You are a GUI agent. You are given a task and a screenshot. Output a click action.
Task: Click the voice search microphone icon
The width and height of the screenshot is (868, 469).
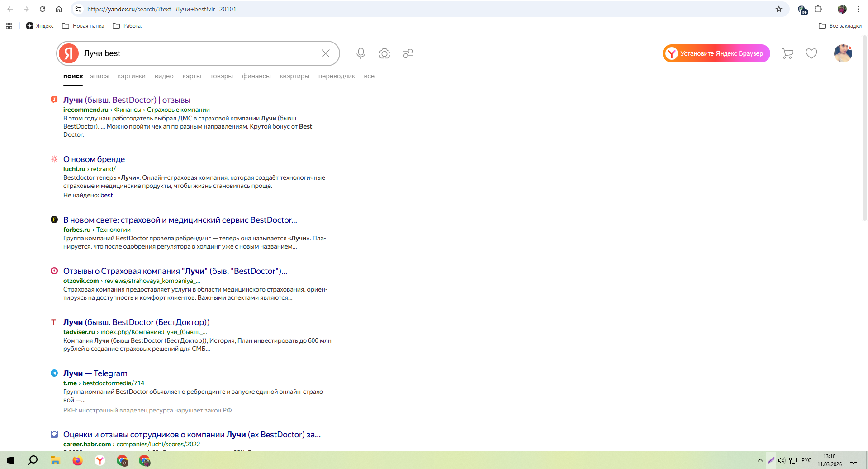pyautogui.click(x=360, y=53)
